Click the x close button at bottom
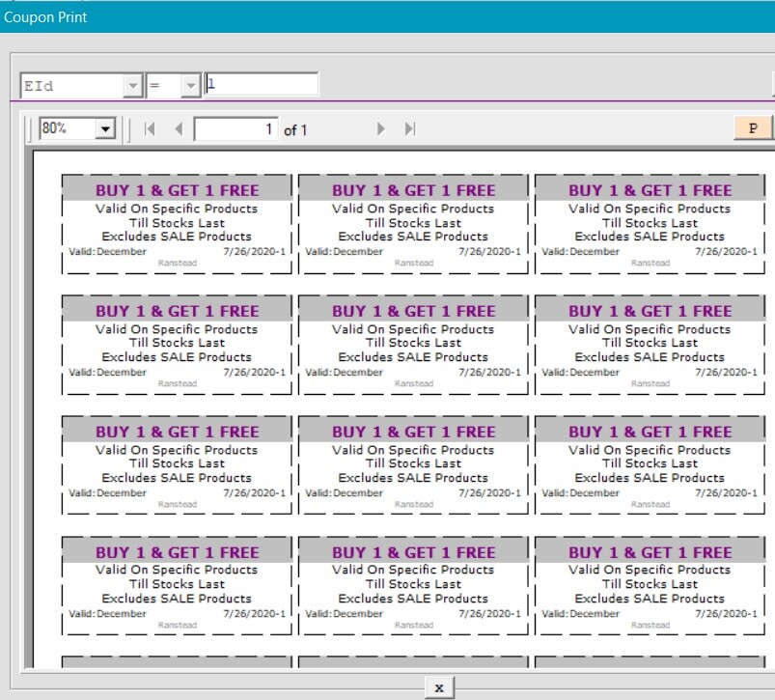The height and width of the screenshot is (700, 775). coord(439,687)
